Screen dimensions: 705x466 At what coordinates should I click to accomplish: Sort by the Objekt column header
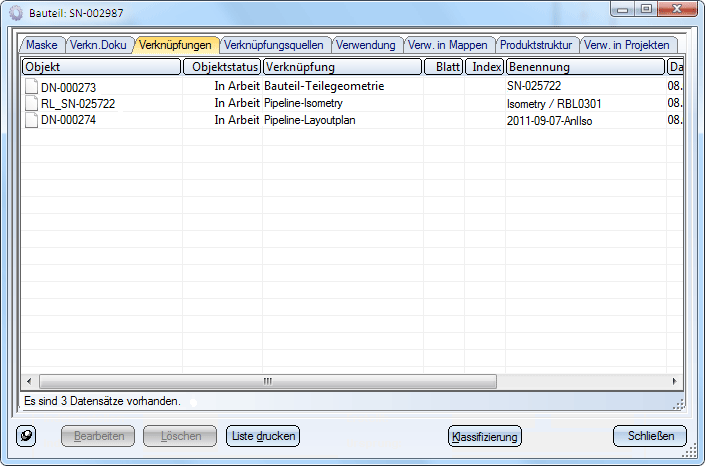[x=102, y=67]
